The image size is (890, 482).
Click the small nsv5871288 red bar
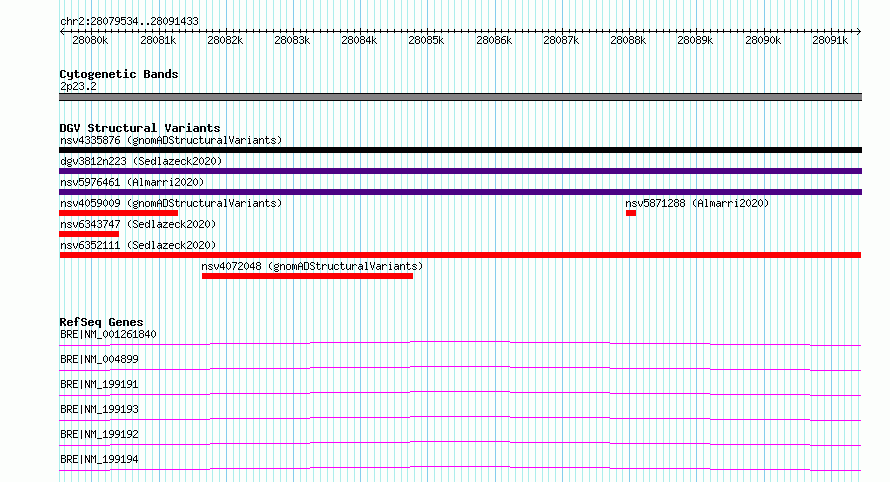tap(631, 213)
